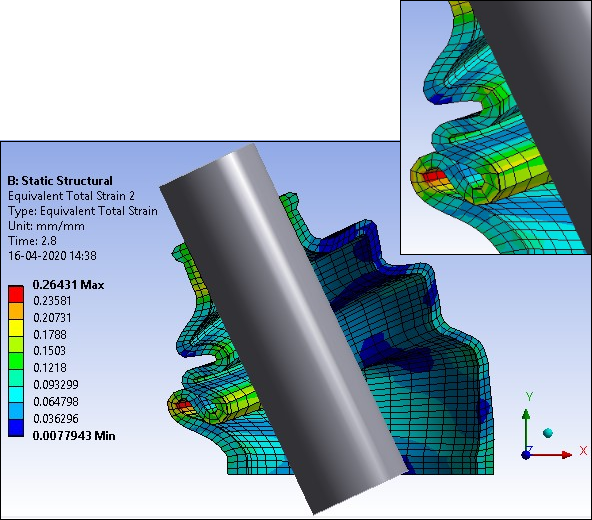Click the 0.0077943 Min legend label
Screen dimensions: 592x520
coord(74,435)
